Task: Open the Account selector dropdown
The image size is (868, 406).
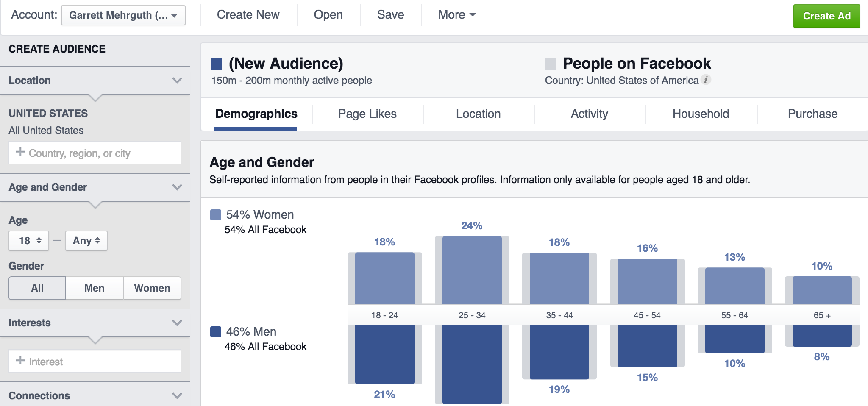Action: (x=123, y=15)
